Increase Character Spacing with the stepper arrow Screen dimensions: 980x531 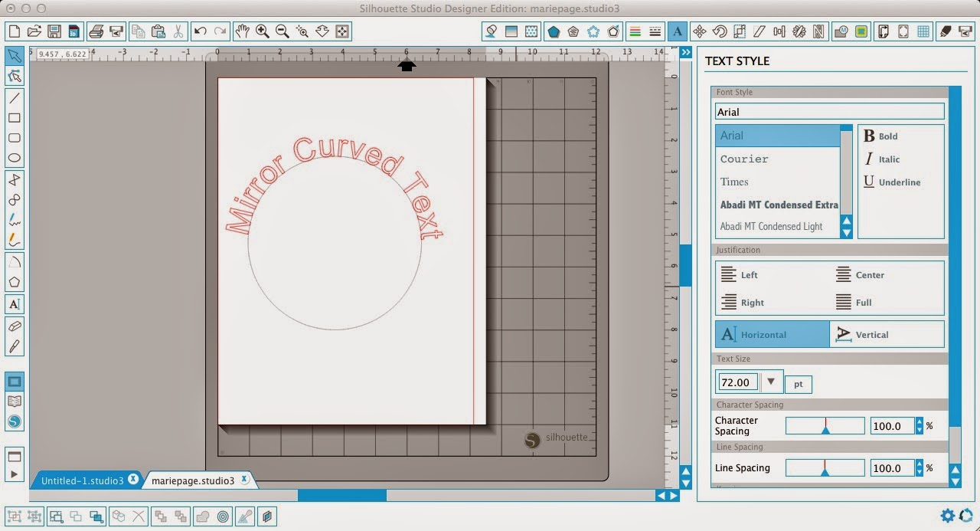[918, 421]
